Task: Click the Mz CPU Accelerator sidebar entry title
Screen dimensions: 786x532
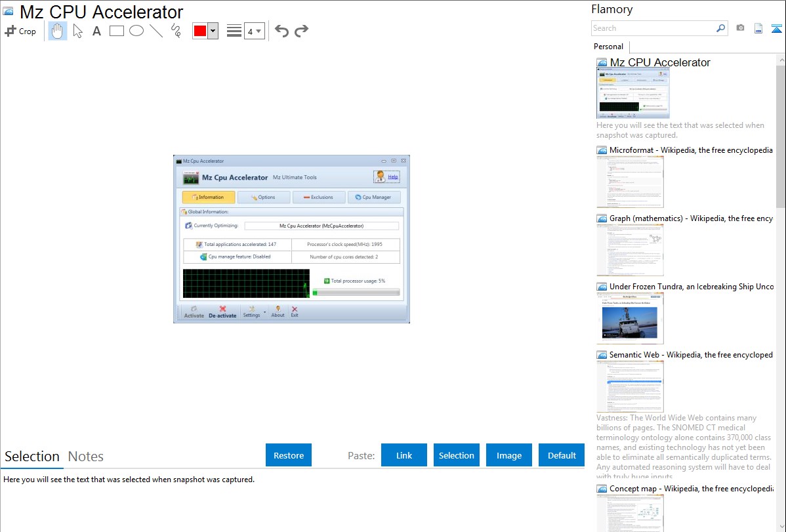Action: pyautogui.click(x=659, y=62)
